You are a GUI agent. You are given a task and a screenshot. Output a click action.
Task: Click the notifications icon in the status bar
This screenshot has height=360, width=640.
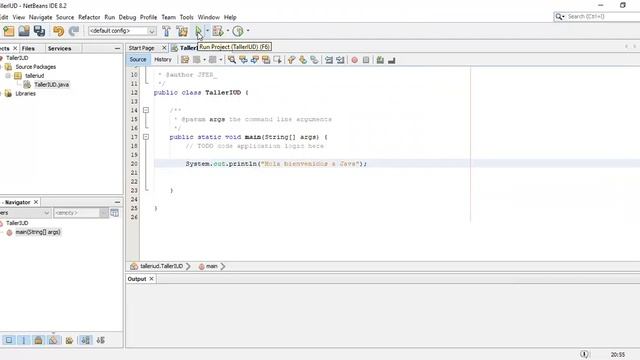click(x=584, y=354)
